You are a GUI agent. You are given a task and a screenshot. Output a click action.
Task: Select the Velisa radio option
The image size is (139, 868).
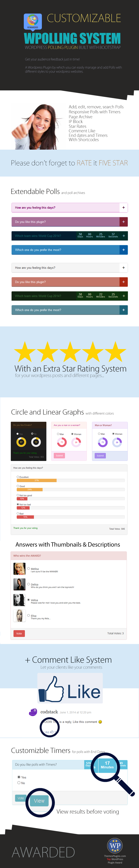click(x=28, y=600)
